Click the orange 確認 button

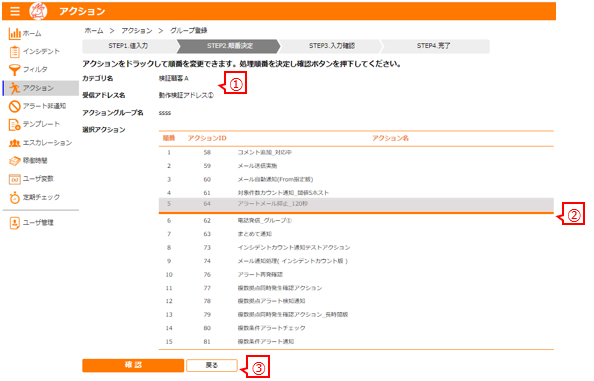(133, 365)
